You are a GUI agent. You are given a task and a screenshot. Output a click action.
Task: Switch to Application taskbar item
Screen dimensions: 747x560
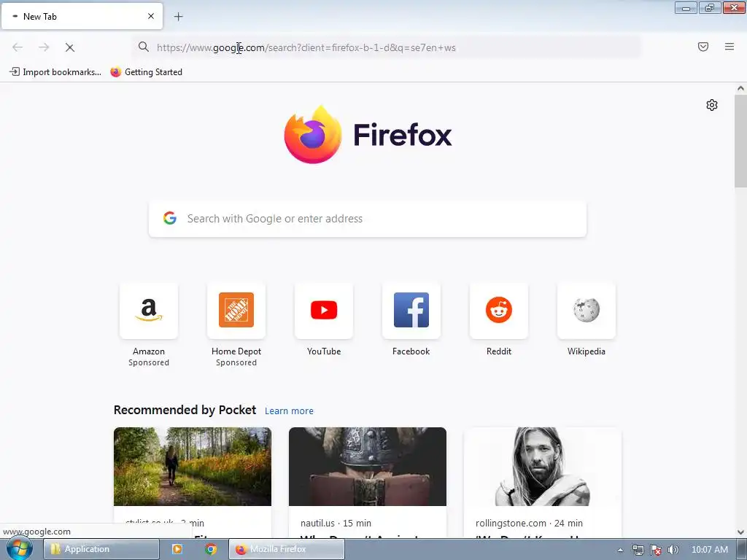[x=101, y=549]
